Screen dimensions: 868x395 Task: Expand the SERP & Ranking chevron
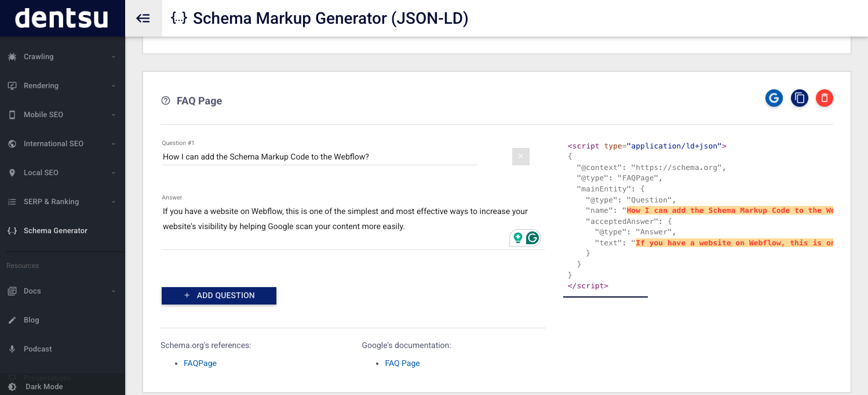114,202
